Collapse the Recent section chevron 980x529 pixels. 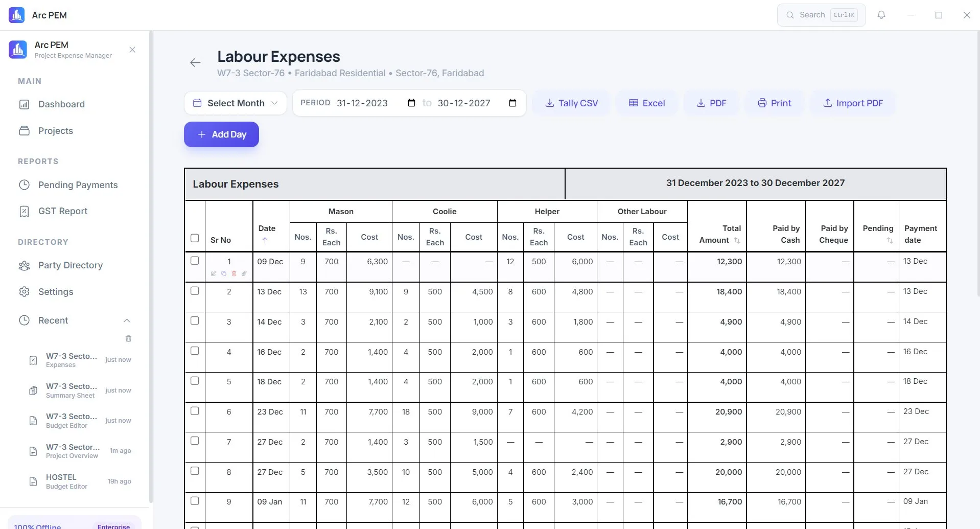127,320
